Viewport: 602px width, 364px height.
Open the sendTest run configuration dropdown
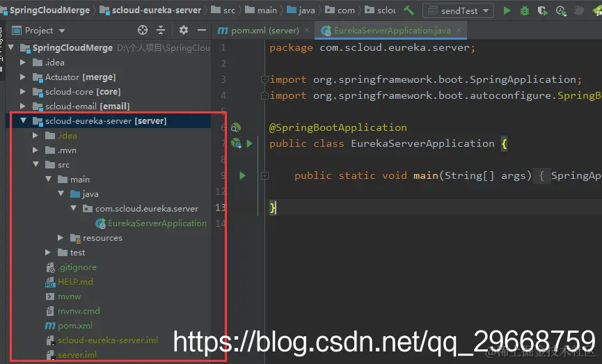458,10
